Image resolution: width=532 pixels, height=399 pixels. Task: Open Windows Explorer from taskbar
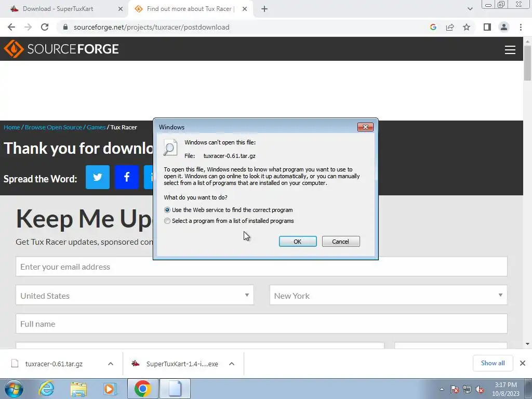(78, 389)
